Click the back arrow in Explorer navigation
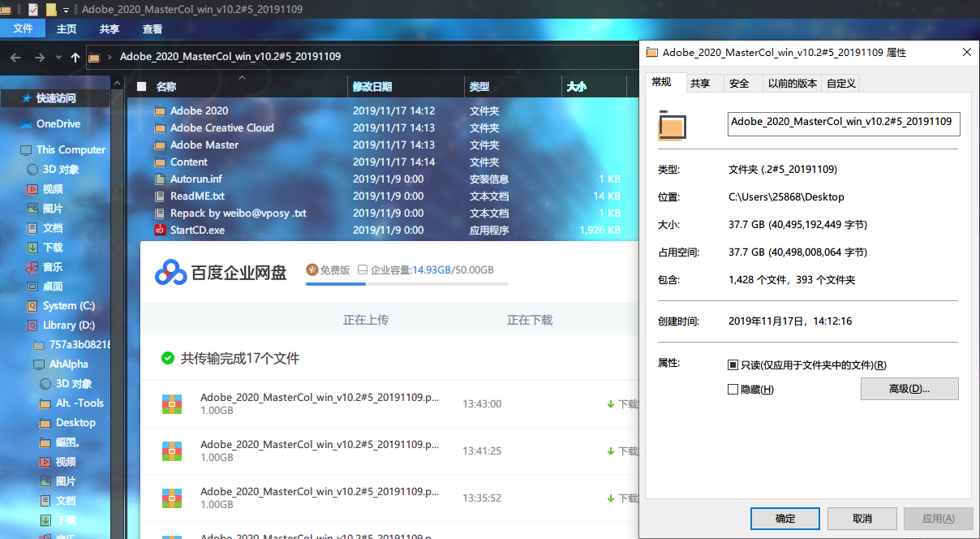This screenshot has width=980, height=539. click(x=15, y=58)
